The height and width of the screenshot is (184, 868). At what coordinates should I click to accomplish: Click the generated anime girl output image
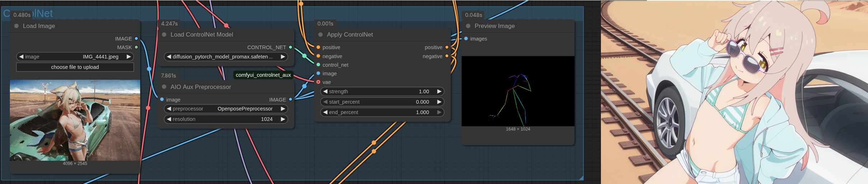pyautogui.click(x=734, y=92)
